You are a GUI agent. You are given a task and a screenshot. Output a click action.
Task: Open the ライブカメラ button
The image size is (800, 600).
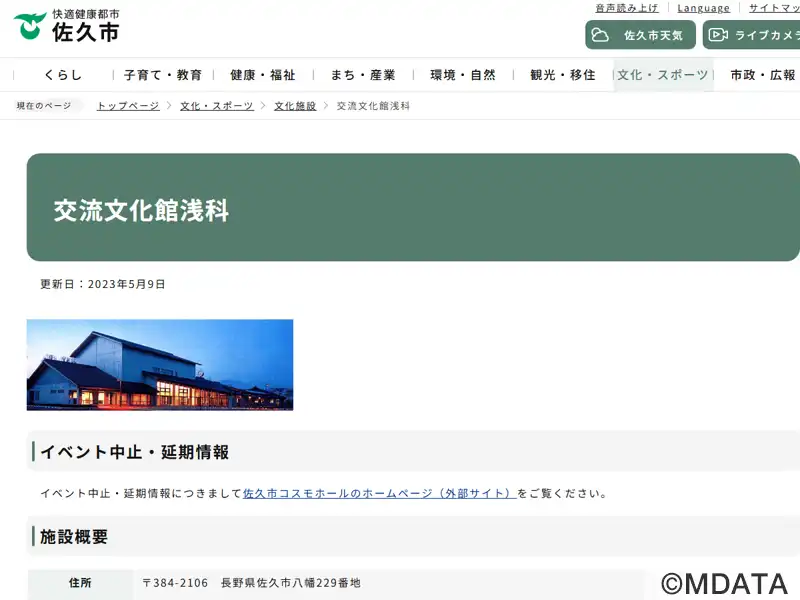pyautogui.click(x=752, y=35)
